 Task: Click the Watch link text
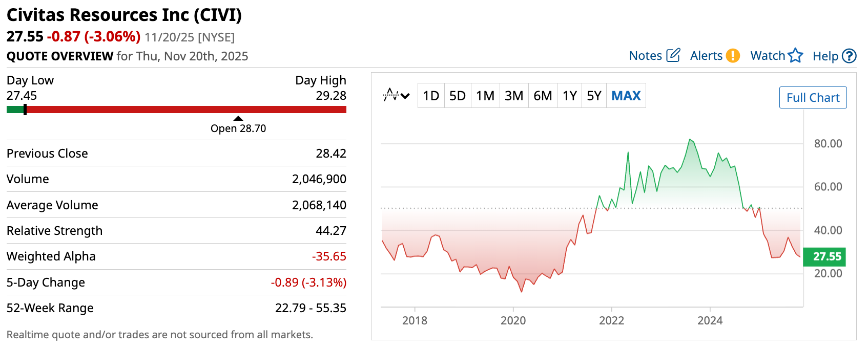coord(767,56)
